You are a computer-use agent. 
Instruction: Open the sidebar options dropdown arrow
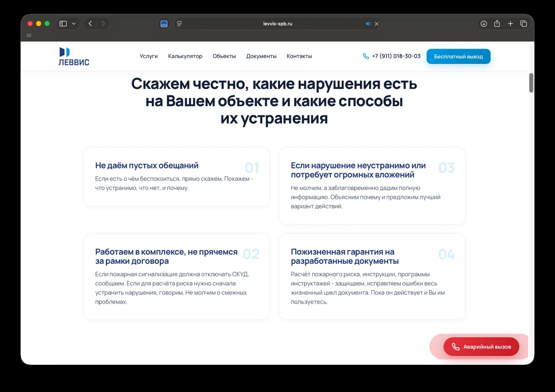click(x=74, y=24)
